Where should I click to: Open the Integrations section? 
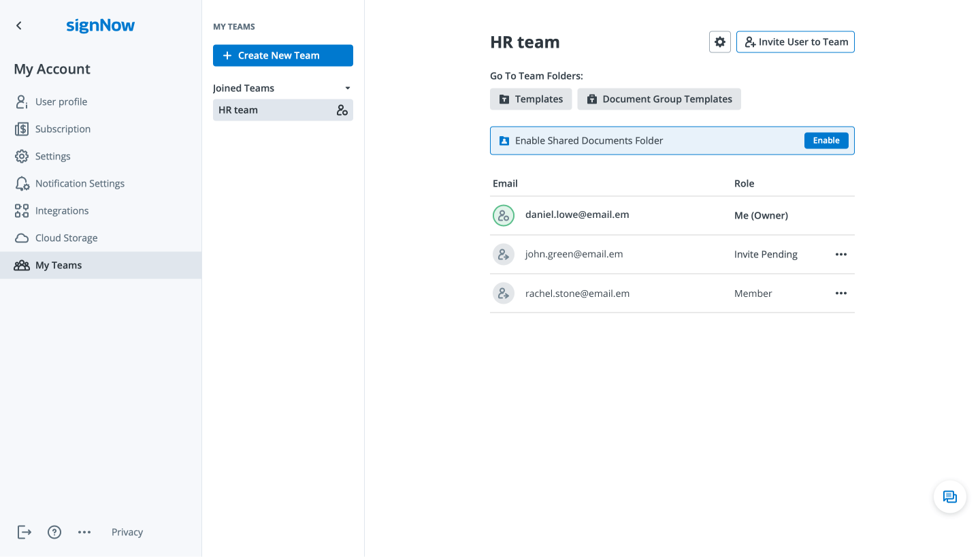coord(62,210)
